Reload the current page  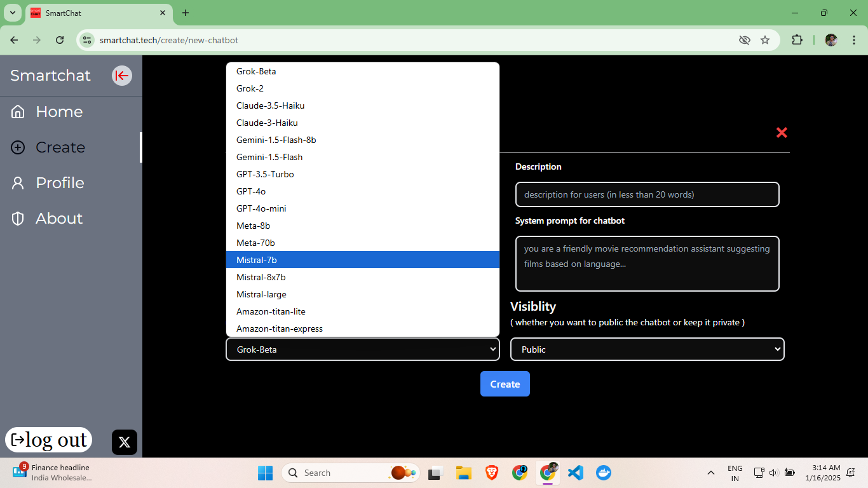pos(60,40)
